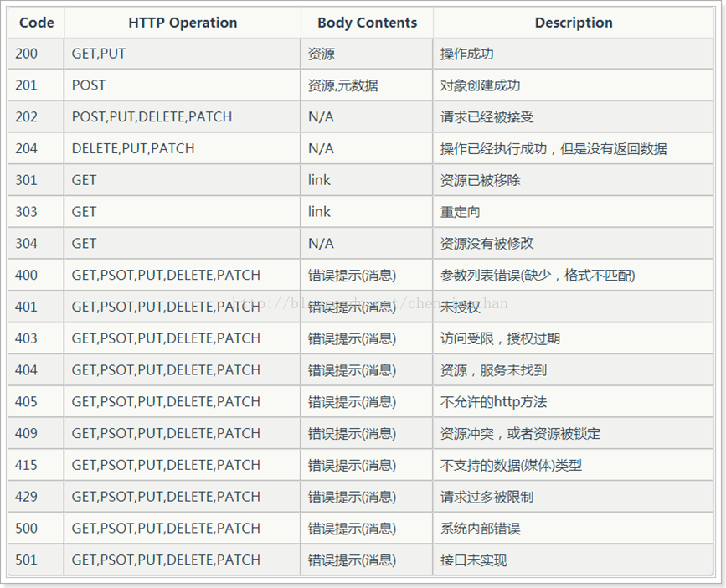Click the 404 status code cell
Screen dimensions: 726x588
36,370
